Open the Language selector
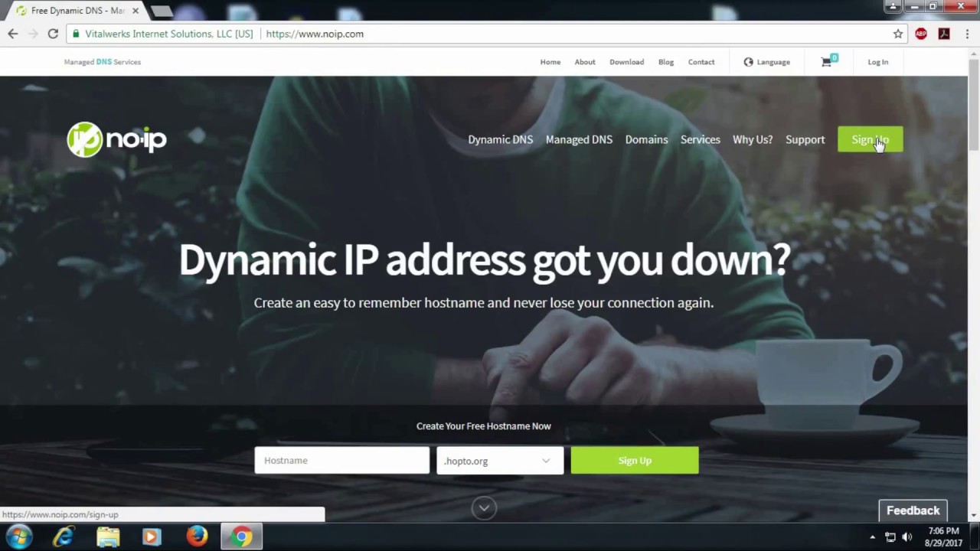Image resolution: width=980 pixels, height=551 pixels. point(766,62)
